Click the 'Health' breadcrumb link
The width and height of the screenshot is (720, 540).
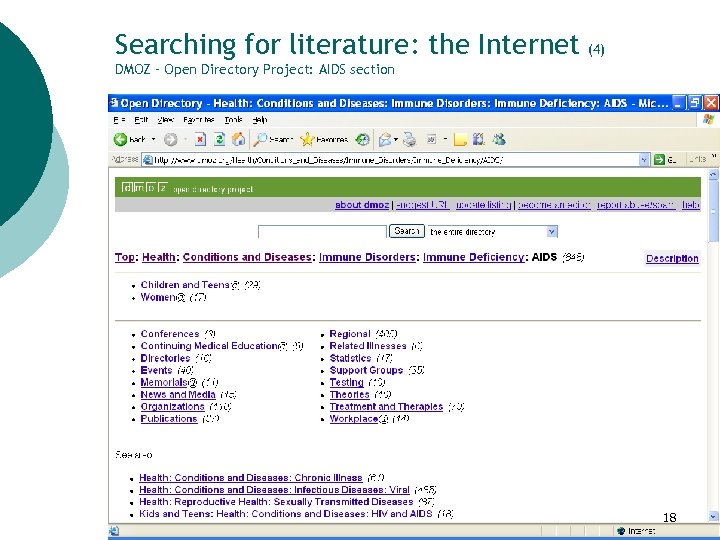click(x=159, y=257)
